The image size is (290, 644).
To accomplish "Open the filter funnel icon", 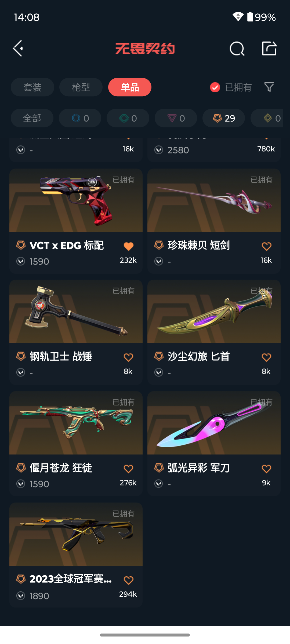I will tap(269, 87).
